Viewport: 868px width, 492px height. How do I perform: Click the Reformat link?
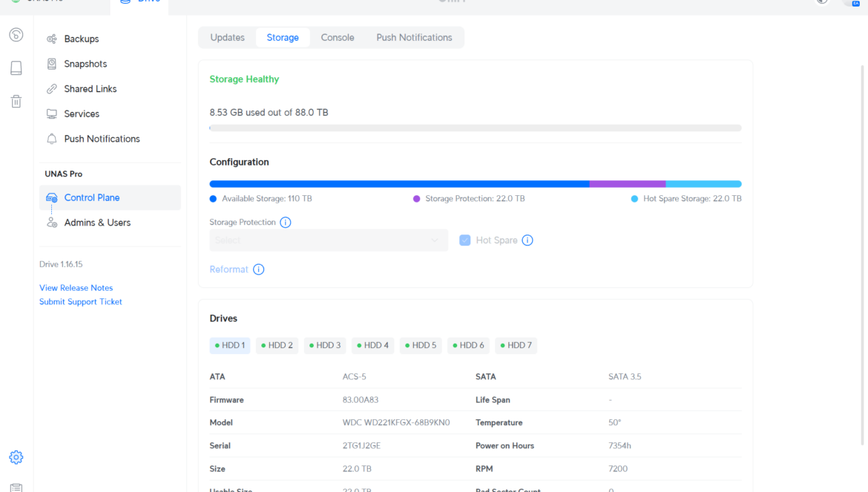(x=228, y=269)
